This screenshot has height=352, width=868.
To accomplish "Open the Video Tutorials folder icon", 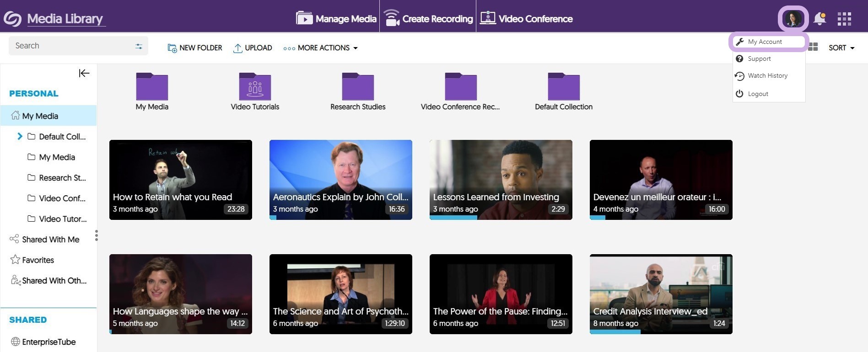I will pyautogui.click(x=255, y=86).
